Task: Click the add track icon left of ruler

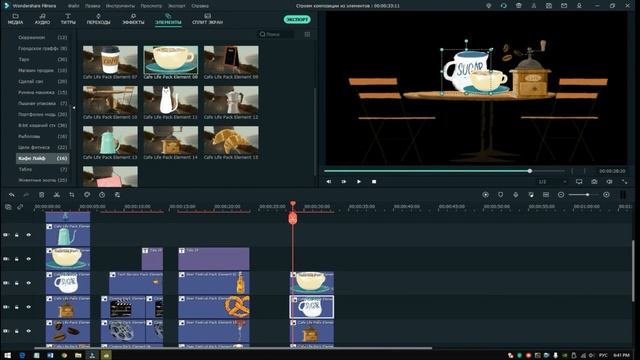Action: tap(8, 207)
